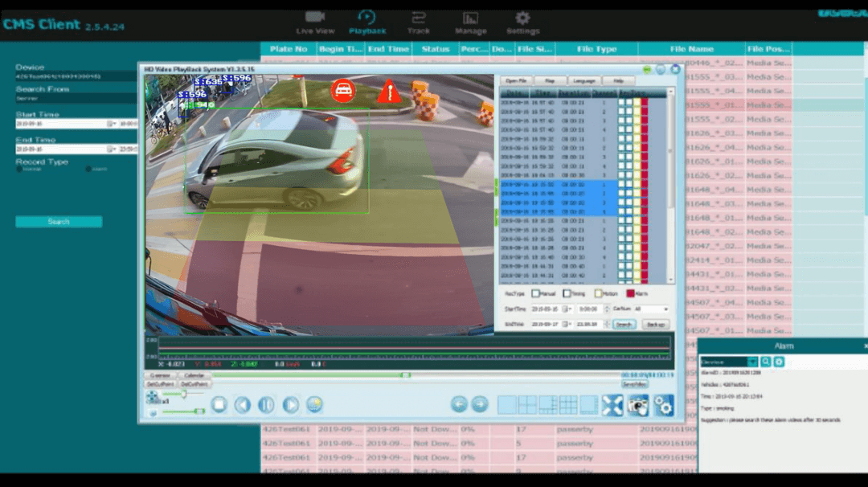Open the Alarm panel device dropdown
Image resolution: width=868 pixels, height=487 pixels.
coord(752,362)
